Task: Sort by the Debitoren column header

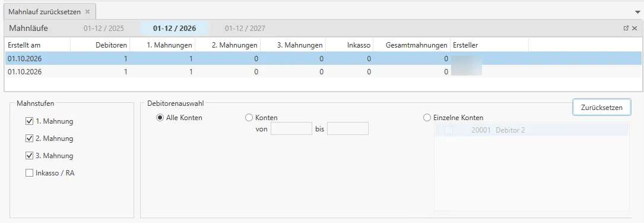Action: click(100, 45)
